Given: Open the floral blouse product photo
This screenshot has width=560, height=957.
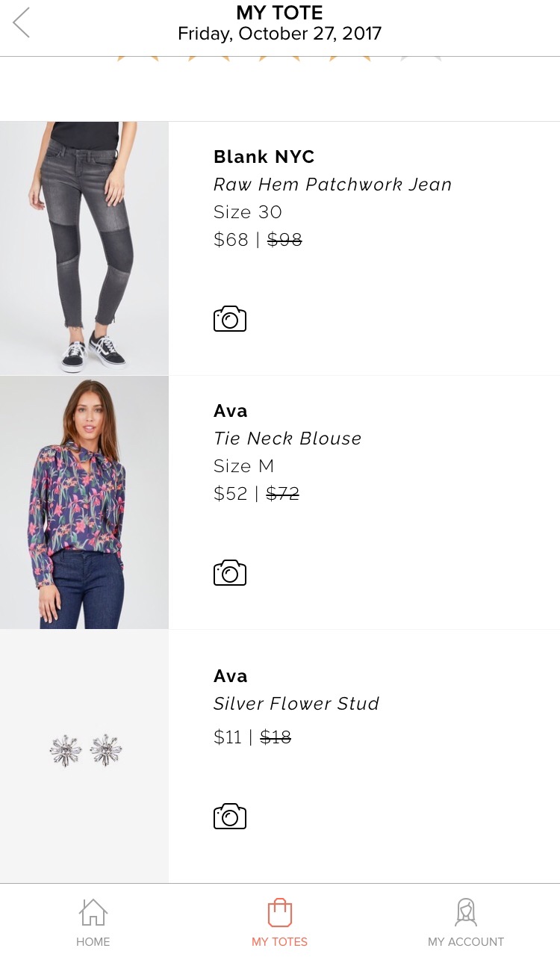Looking at the screenshot, I should [84, 502].
